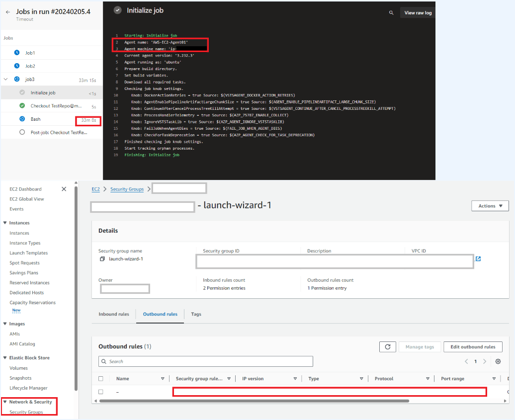The height and width of the screenshot is (420, 515).
Task: Close the EC2 navigation pane with the X
Action: click(64, 189)
